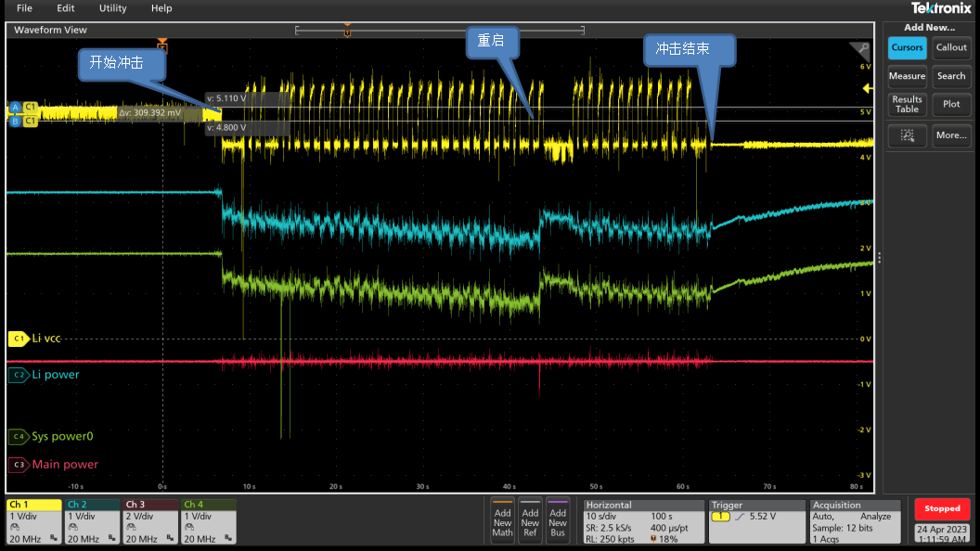Screen dimensions: 980x551
Task: Open the Utility menu
Action: (x=112, y=8)
